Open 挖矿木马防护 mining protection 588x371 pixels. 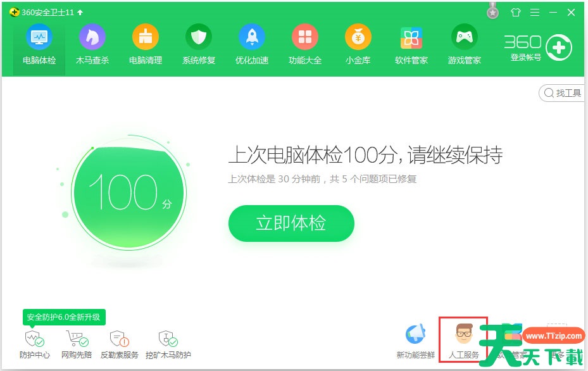point(168,345)
